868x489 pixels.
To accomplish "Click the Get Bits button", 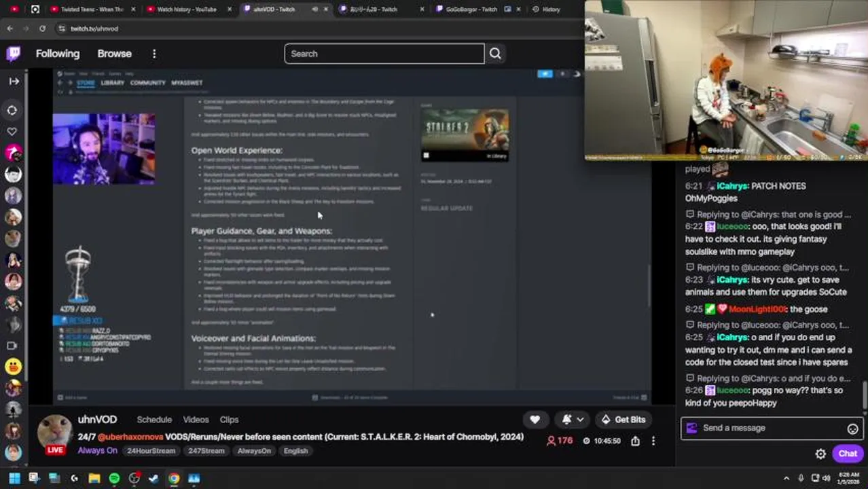I will pyautogui.click(x=622, y=420).
